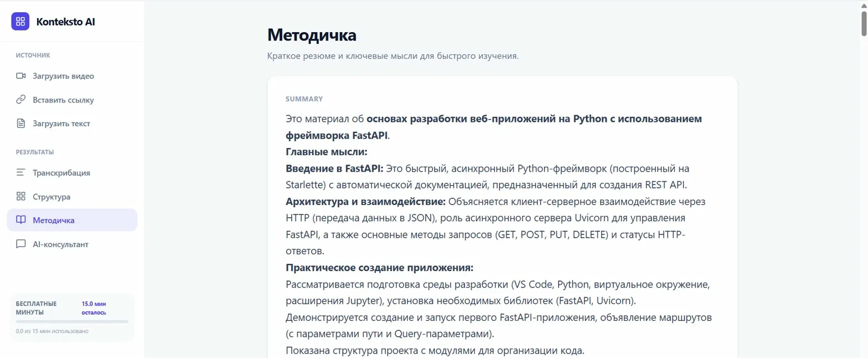Click the bold phrase 'фреймворка FastAPI'

click(x=337, y=135)
